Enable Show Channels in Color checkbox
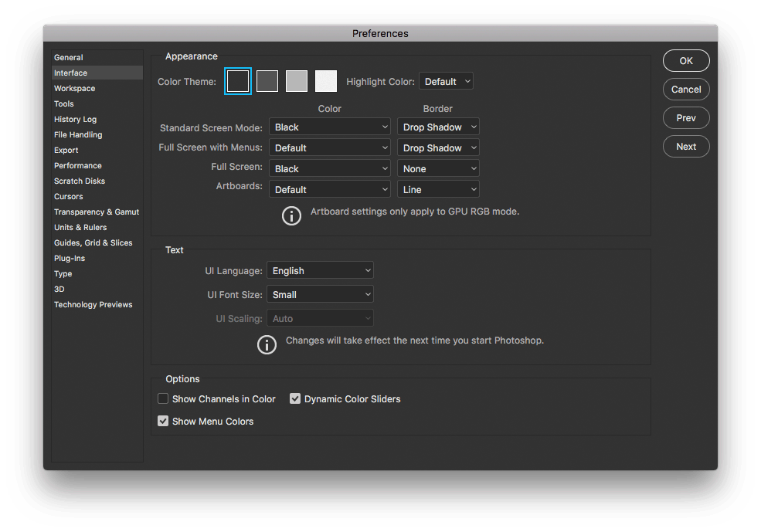 pos(163,398)
